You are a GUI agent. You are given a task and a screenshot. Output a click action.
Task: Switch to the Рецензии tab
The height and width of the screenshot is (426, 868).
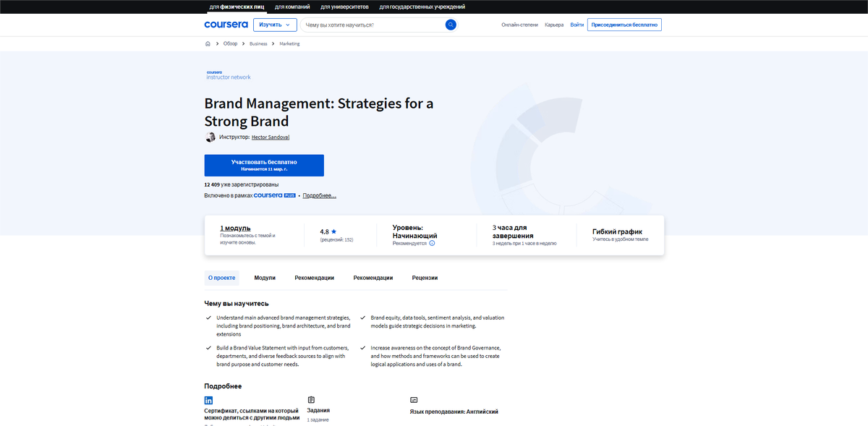(x=425, y=277)
